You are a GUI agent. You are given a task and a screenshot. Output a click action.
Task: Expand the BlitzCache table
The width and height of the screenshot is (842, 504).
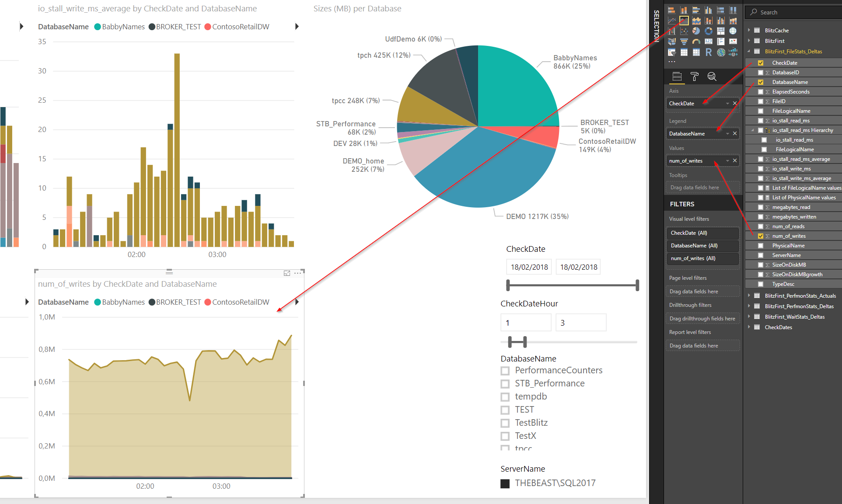pos(749,30)
